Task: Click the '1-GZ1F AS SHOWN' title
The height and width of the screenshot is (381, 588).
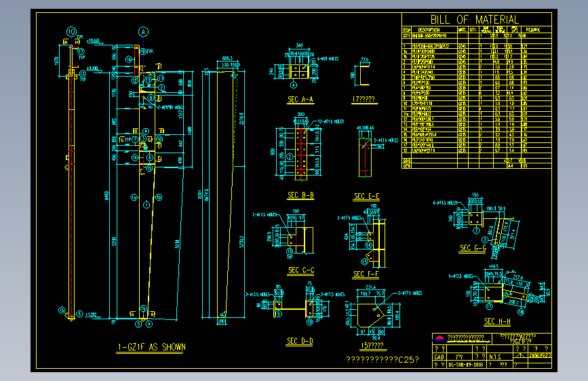Action: 151,347
